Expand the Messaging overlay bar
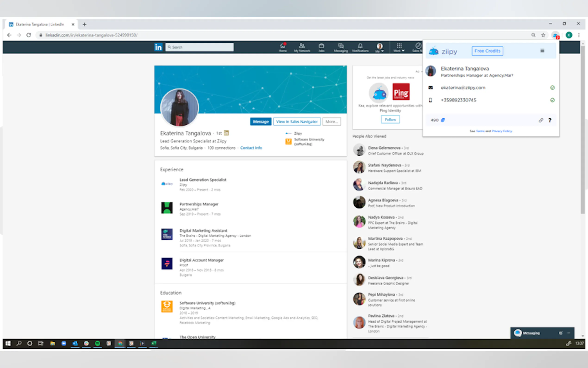Screen dimensions: 588x368 pos(531,333)
